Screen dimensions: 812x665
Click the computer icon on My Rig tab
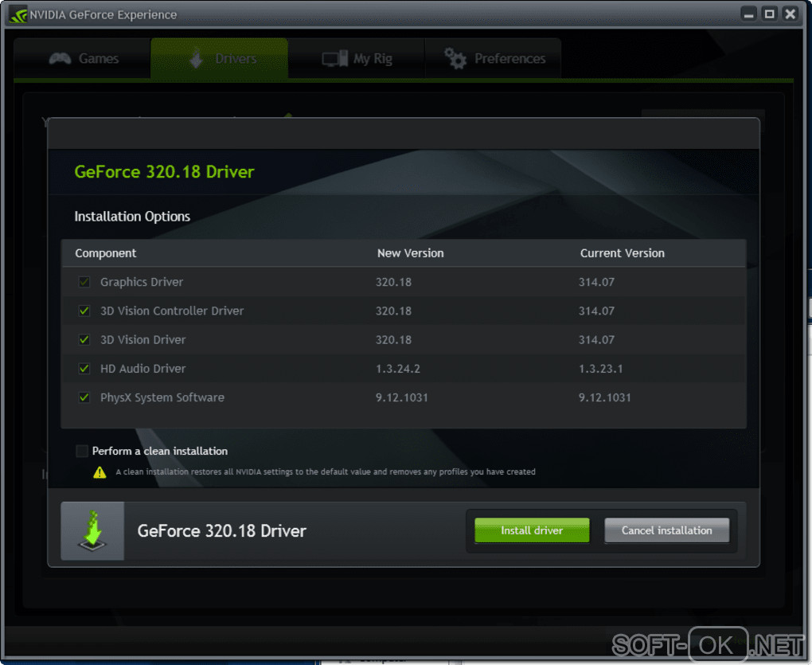[334, 58]
